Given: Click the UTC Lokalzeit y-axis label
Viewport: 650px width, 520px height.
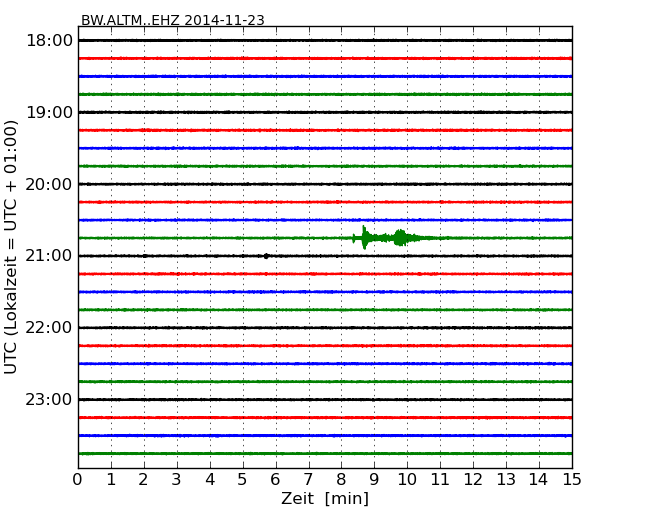Looking at the screenshot, I should 11,247.
